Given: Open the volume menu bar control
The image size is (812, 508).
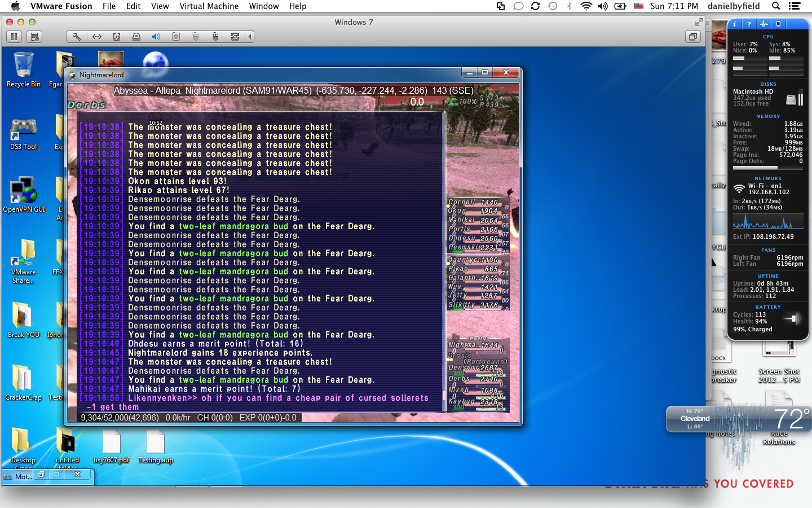Looking at the screenshot, I should pyautogui.click(x=603, y=6).
